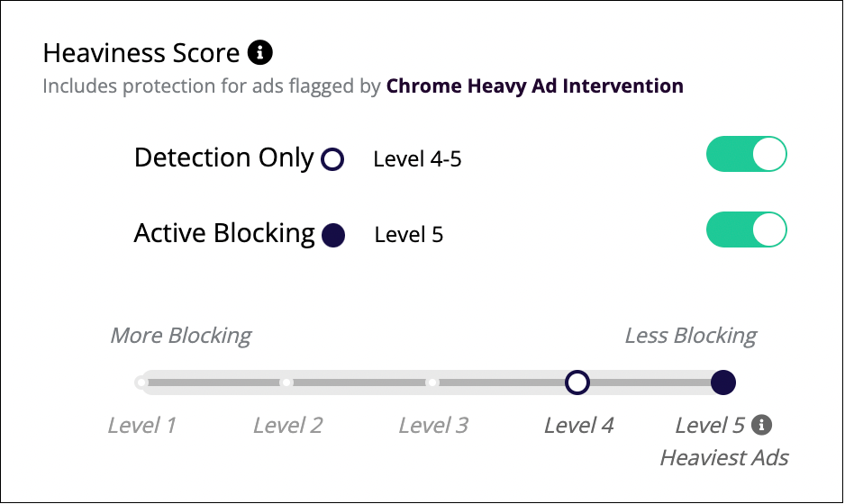Toggle the Detection Only switch off

click(x=747, y=154)
